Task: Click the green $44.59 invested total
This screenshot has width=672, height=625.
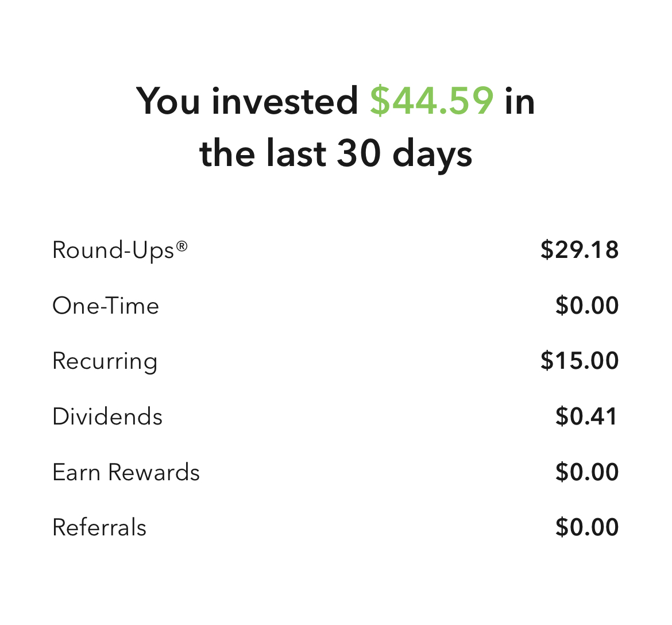Action: point(431,101)
